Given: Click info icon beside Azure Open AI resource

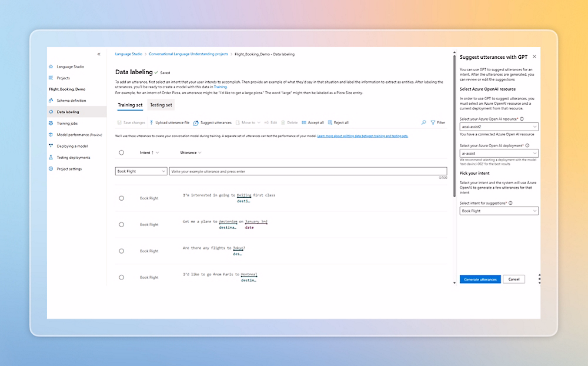Looking at the screenshot, I should (522, 119).
